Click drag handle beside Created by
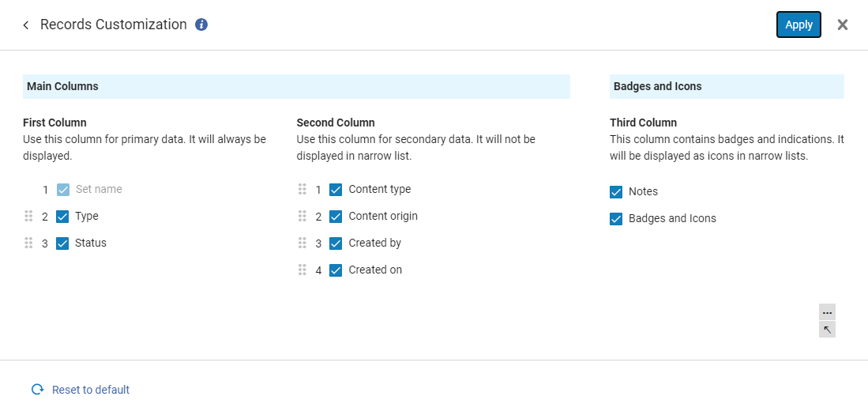 [x=302, y=243]
